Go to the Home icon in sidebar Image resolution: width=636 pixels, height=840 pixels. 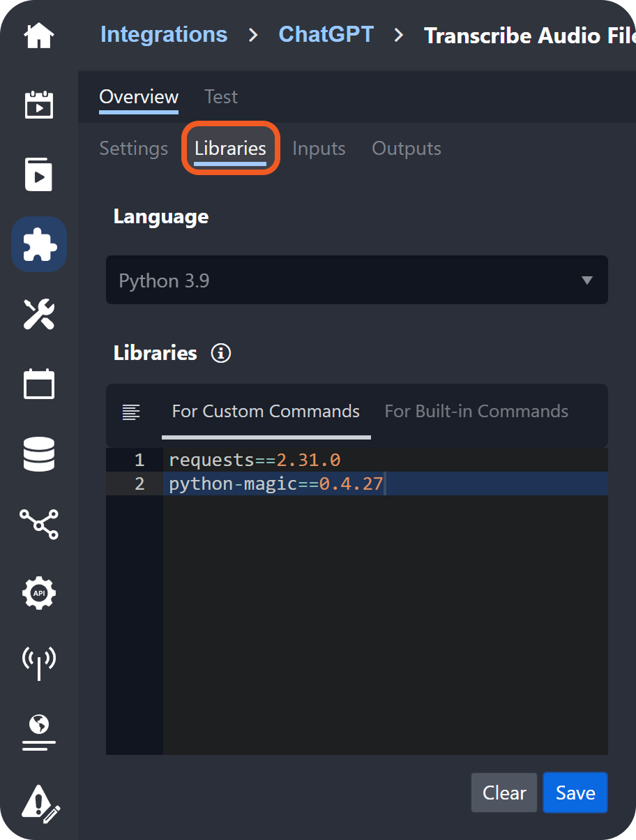click(x=39, y=36)
